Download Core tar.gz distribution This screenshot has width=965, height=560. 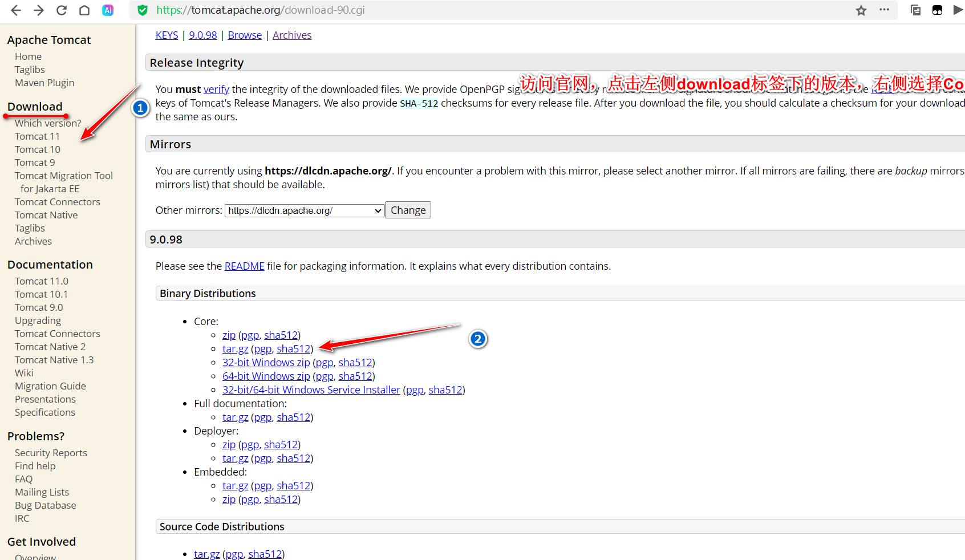[x=236, y=348]
